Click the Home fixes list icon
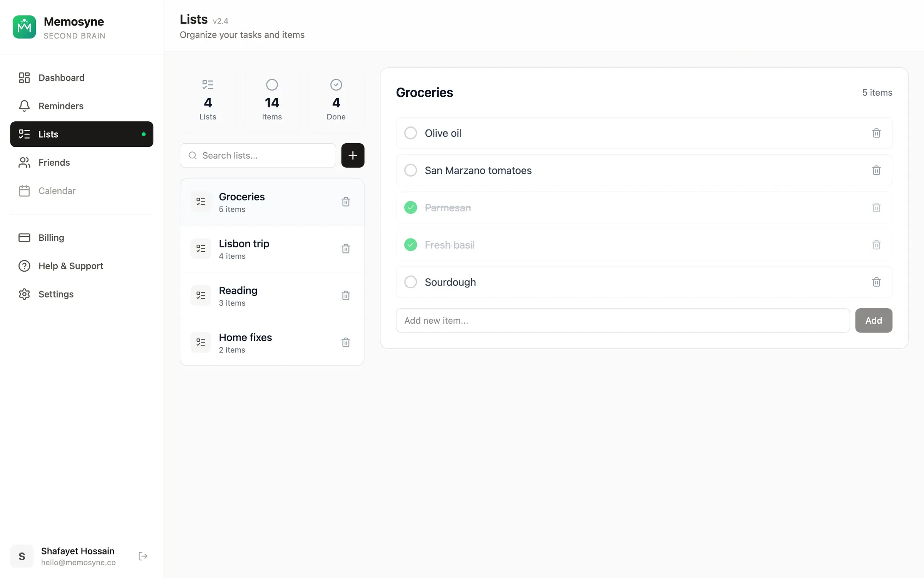924x578 pixels. [x=201, y=342]
